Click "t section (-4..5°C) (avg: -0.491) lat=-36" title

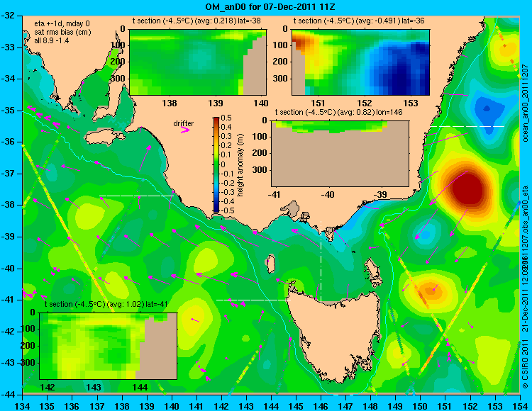pyautogui.click(x=359, y=21)
